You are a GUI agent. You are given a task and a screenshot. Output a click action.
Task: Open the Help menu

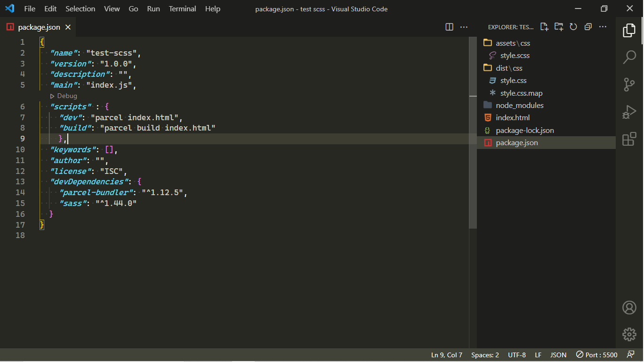pyautogui.click(x=213, y=9)
